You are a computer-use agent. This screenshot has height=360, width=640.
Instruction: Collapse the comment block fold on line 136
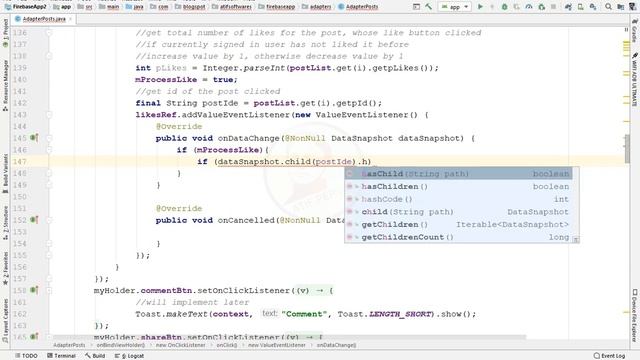tap(49, 32)
